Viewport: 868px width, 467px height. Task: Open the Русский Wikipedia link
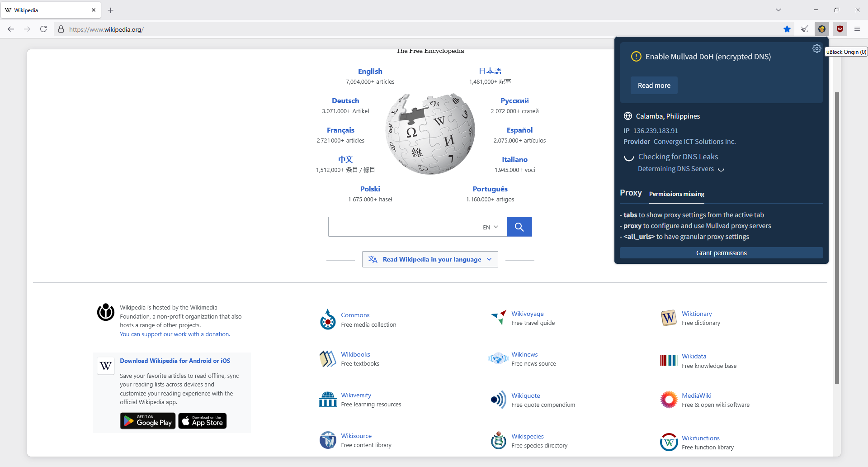pos(514,100)
